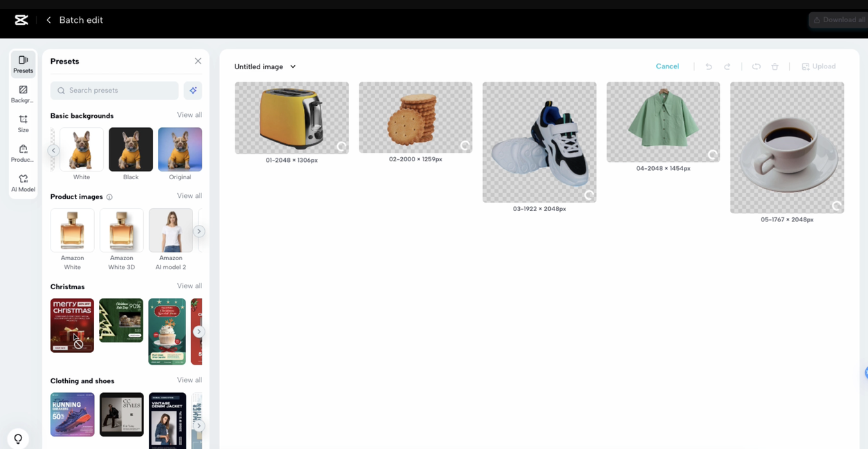868x449 pixels.
Task: Click the Redo icon
Action: [x=727, y=66]
